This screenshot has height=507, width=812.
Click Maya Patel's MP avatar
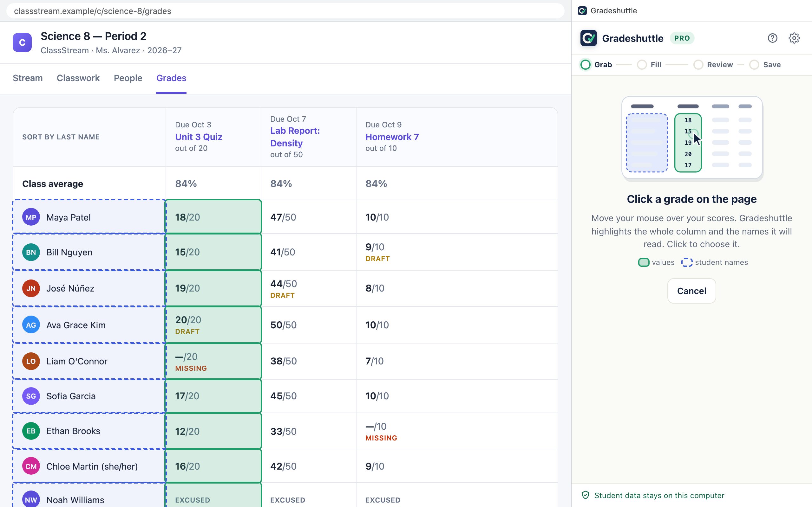click(x=31, y=217)
